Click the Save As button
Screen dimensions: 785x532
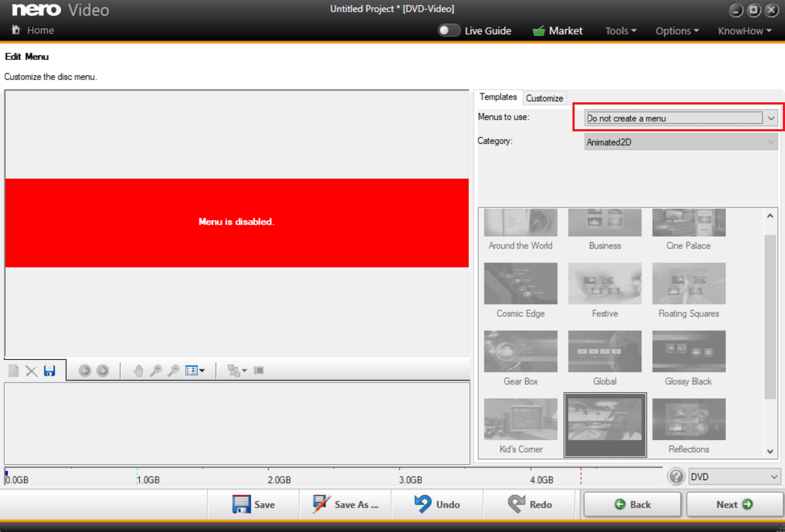pos(345,504)
